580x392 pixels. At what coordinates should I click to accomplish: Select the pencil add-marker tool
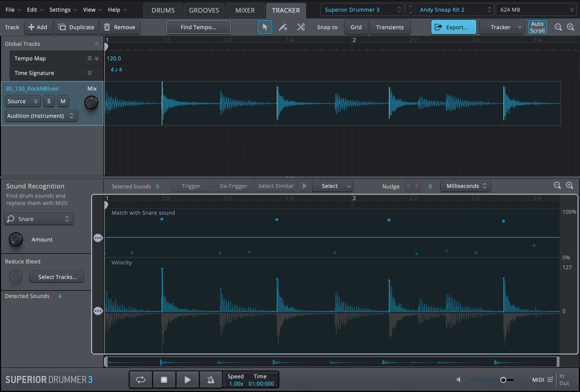(x=283, y=27)
